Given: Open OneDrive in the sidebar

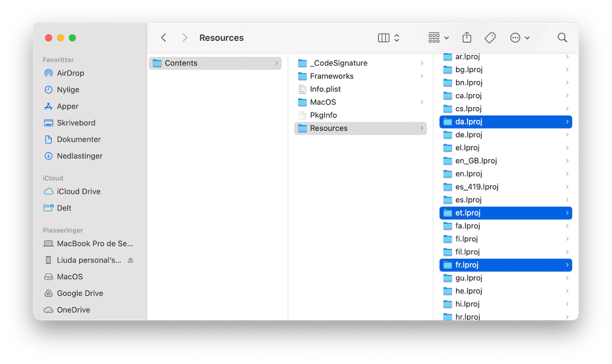Looking at the screenshot, I should coord(73,310).
